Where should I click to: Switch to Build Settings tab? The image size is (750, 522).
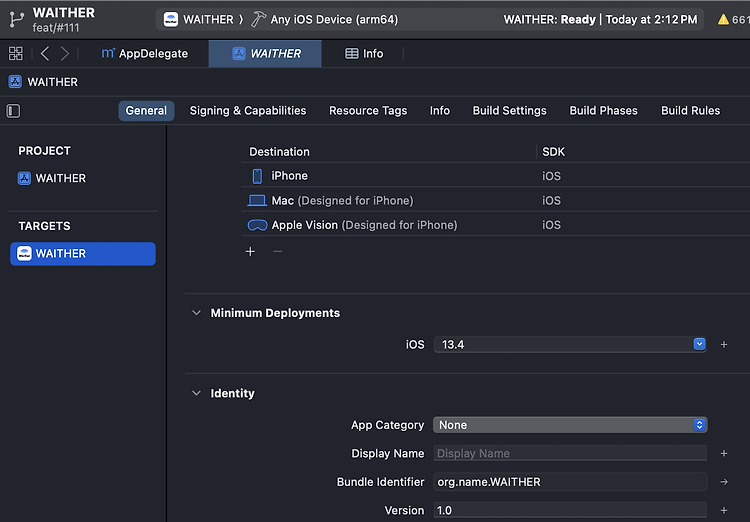[509, 111]
